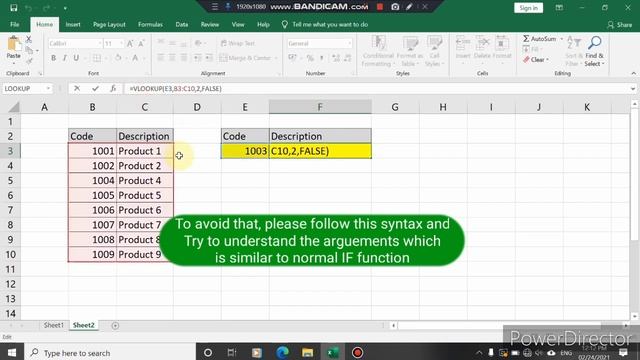The width and height of the screenshot is (640, 360).
Task: Click the Share button
Action: (x=620, y=25)
